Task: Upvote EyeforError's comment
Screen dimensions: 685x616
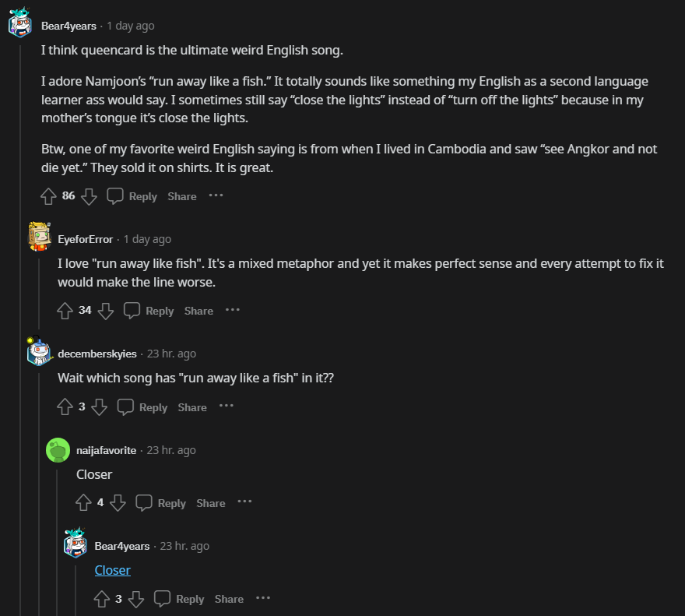Action: point(65,311)
